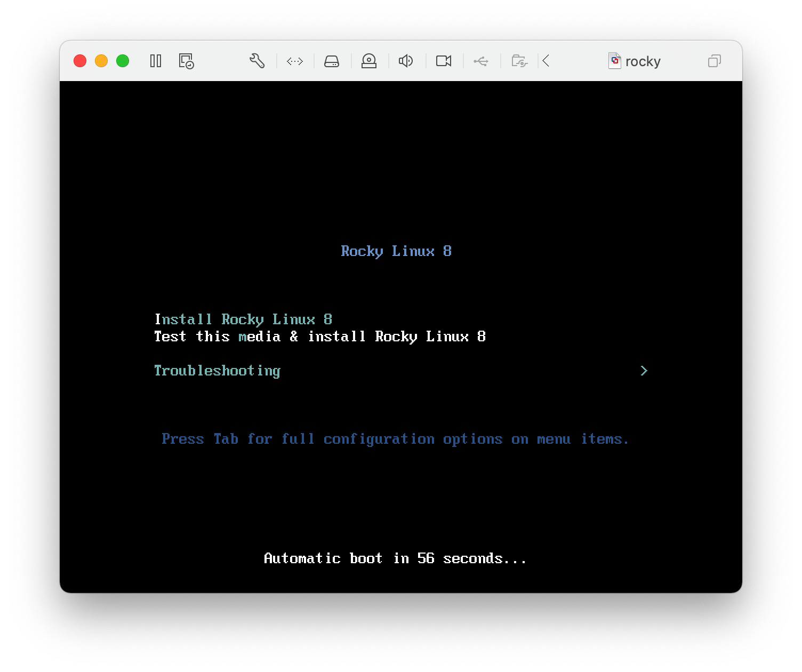This screenshot has height=672, width=802.
Task: Select Test this media & install entry
Action: tap(320, 337)
